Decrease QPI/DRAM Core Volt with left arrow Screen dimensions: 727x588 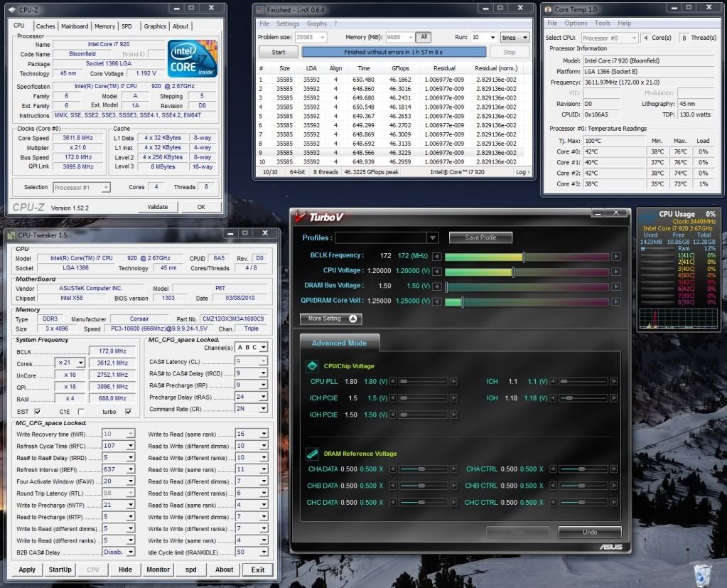[x=436, y=301]
